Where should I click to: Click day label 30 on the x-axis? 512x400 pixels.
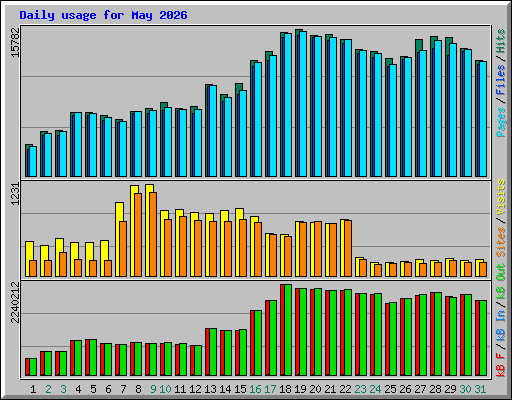[x=465, y=389]
